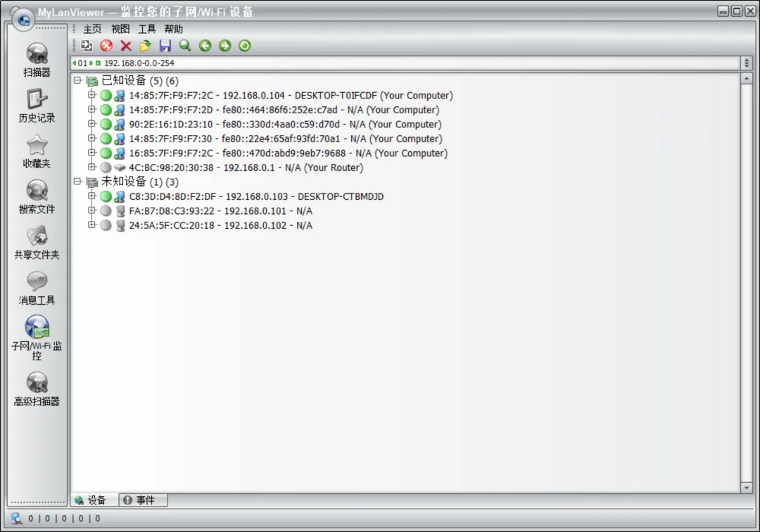Click the 192.168.0-0.0-254 address range bar

pos(405,63)
